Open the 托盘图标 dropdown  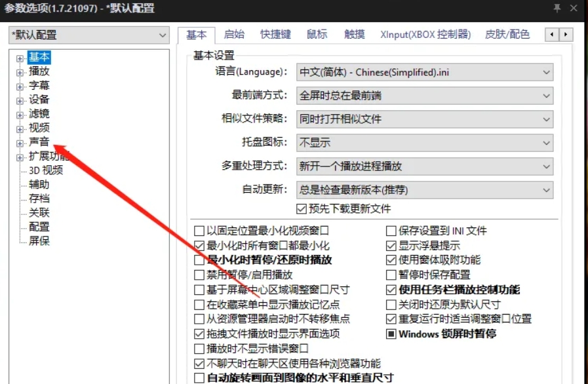tap(545, 143)
